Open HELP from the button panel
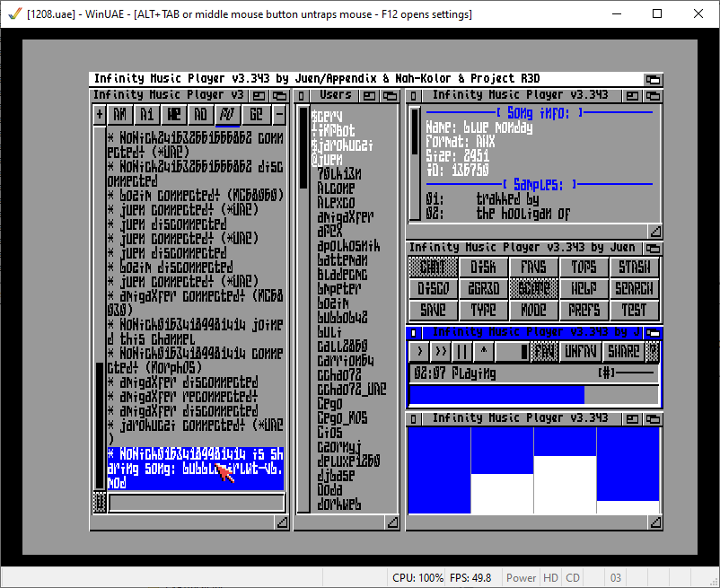This screenshot has height=588, width=720. tap(584, 289)
